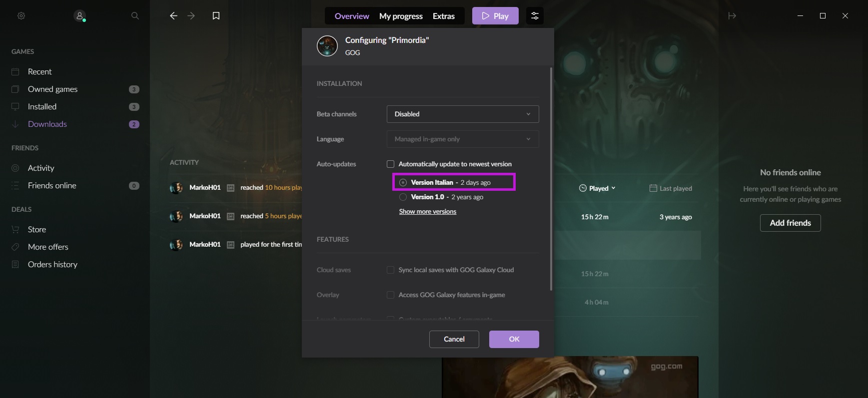
Task: Click Cancel in the configuration dialog
Action: point(454,339)
